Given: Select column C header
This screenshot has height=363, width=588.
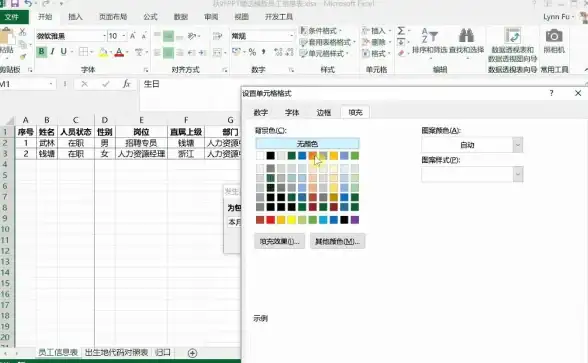Looking at the screenshot, I should (76, 120).
